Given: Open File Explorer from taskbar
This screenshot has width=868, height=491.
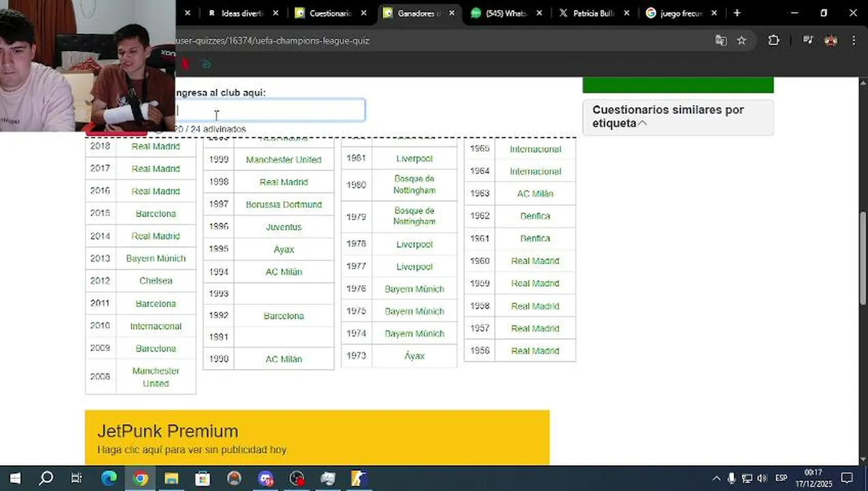Looking at the screenshot, I should point(171,478).
